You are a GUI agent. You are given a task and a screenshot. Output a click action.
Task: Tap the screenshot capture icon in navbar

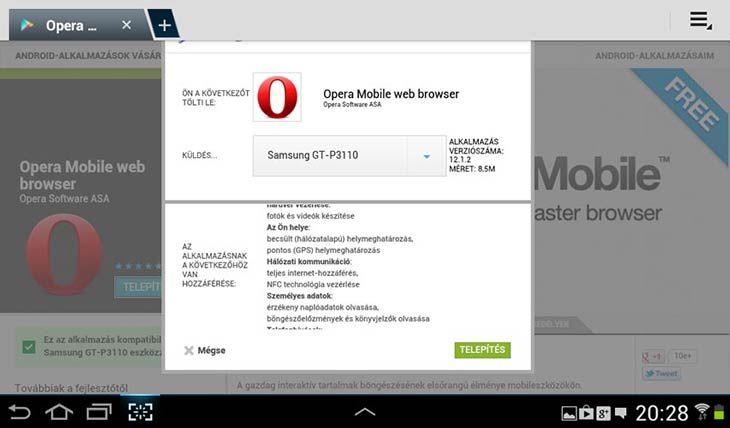point(140,412)
